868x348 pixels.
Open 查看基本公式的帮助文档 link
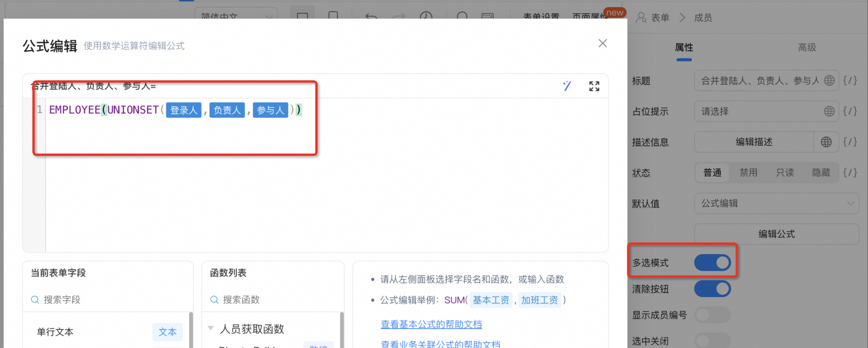(431, 324)
